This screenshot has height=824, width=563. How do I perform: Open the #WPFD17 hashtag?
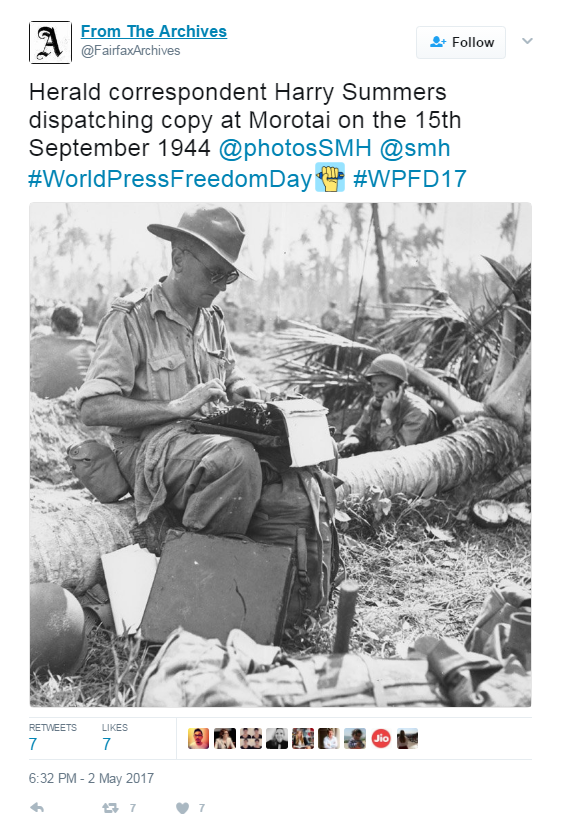click(x=410, y=178)
